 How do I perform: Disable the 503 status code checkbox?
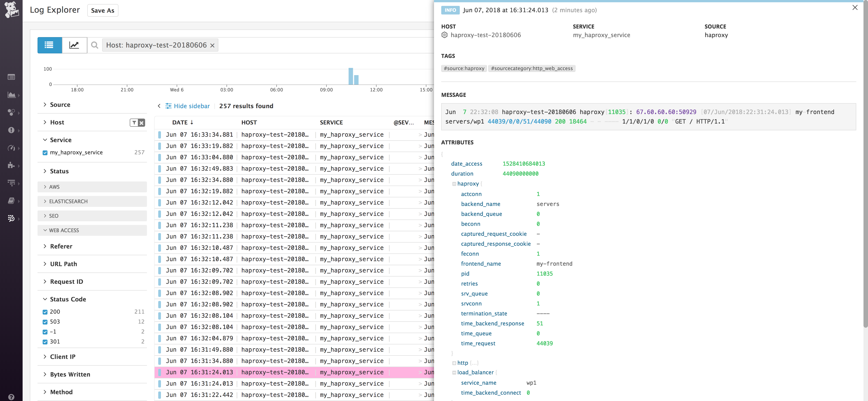[x=45, y=322]
